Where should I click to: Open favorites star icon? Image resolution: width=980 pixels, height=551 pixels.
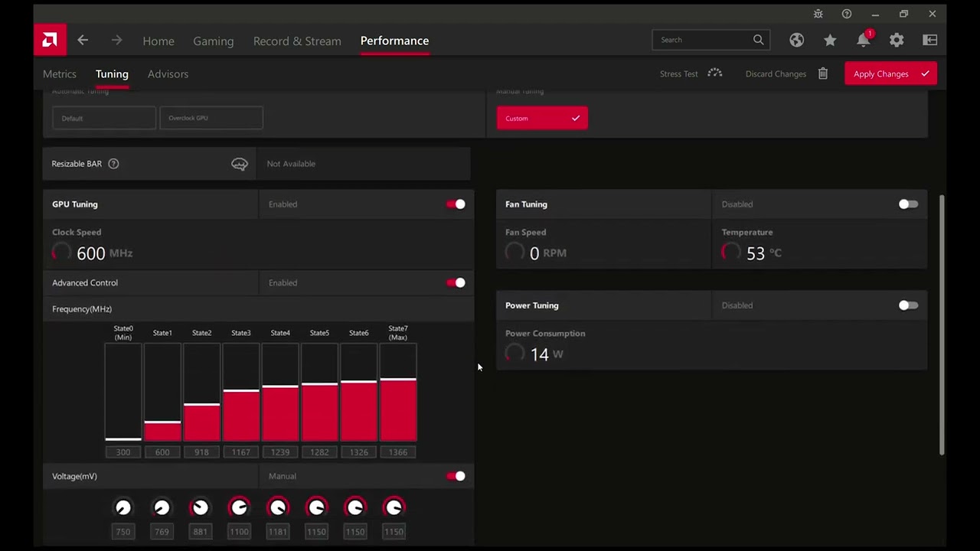coord(830,40)
